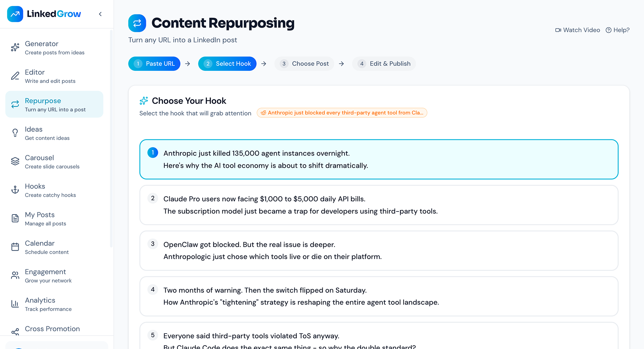Select hook 2 about daily API bills

pyautogui.click(x=379, y=205)
